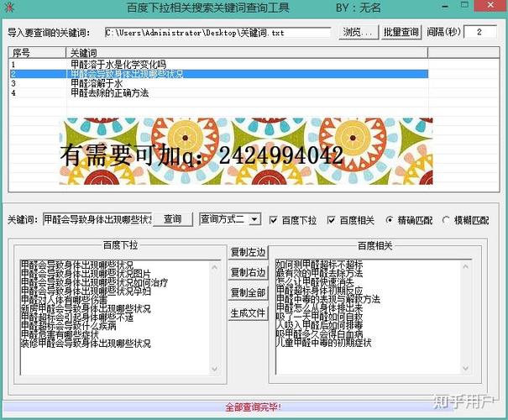Click the 关键词 column header
The height and width of the screenshot is (420, 508).
click(x=247, y=52)
